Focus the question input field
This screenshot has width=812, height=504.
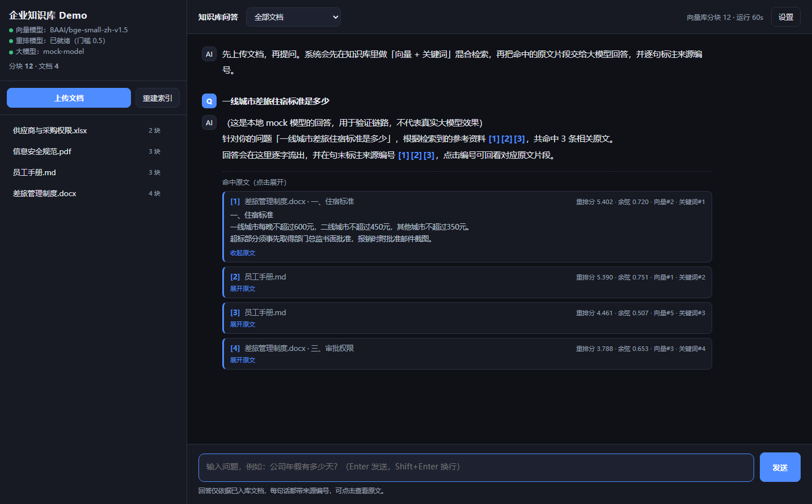[x=476, y=467]
